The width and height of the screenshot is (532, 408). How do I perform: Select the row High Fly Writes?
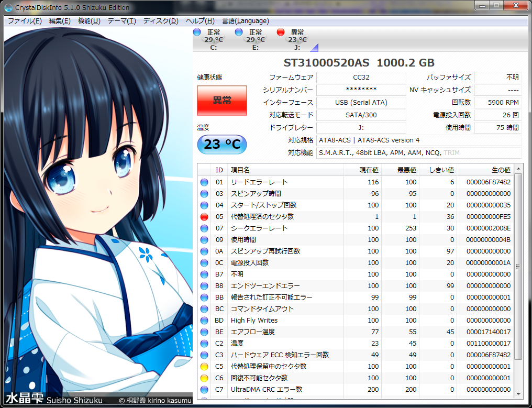355,321
